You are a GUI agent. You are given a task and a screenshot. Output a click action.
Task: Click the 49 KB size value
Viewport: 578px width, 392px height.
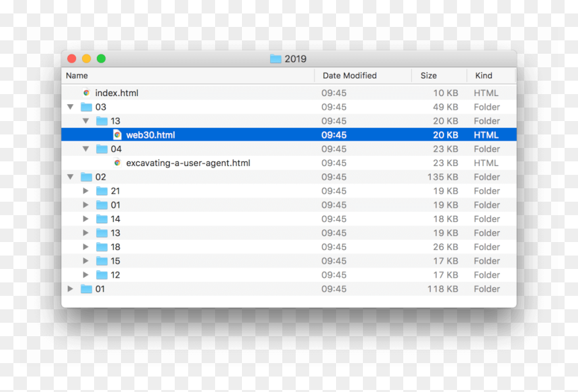(x=446, y=107)
